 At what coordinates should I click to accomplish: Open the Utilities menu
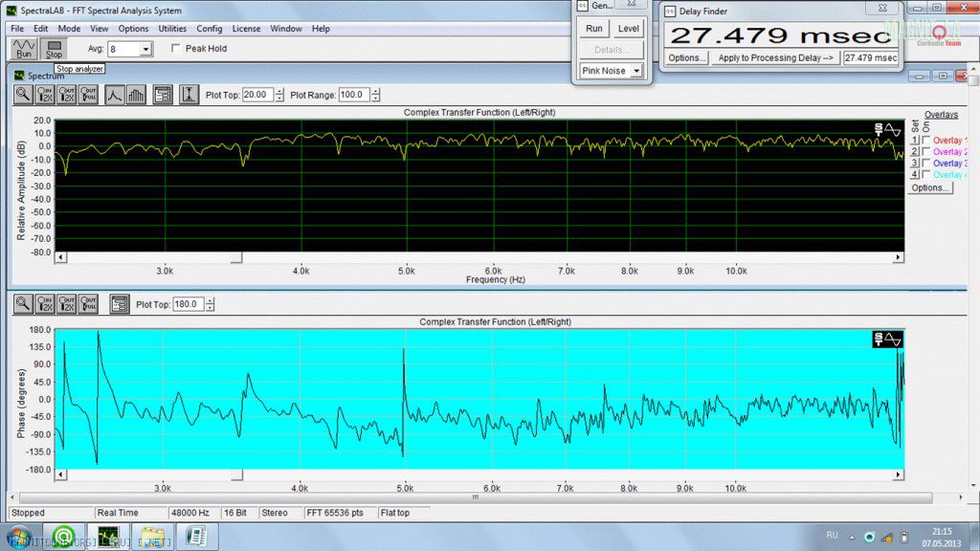click(x=172, y=29)
